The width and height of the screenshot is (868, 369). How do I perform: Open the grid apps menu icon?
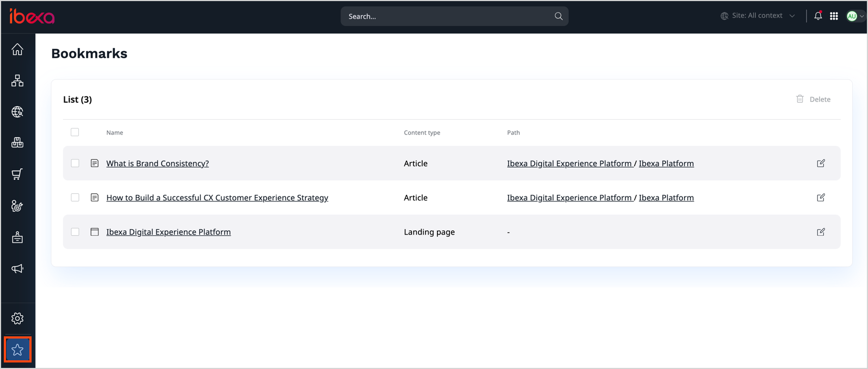(834, 16)
